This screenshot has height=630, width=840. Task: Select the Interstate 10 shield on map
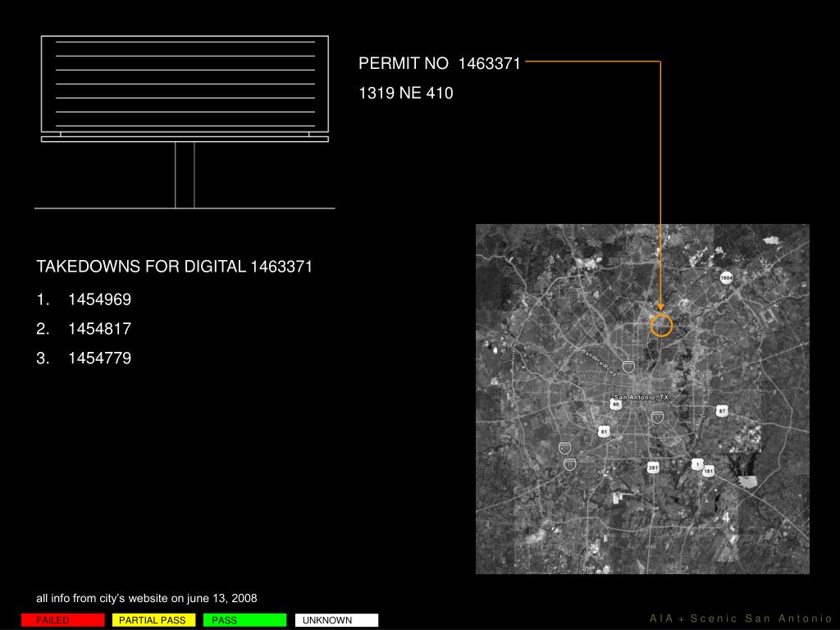click(628, 367)
